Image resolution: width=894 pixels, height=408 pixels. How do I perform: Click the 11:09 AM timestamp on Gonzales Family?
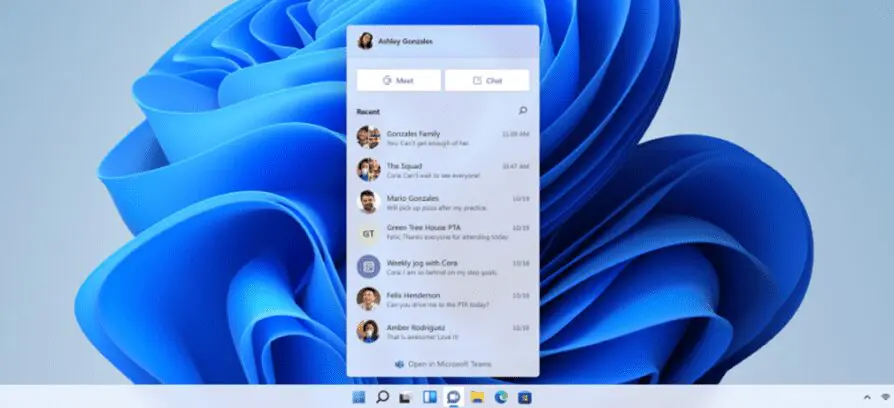pyautogui.click(x=515, y=134)
